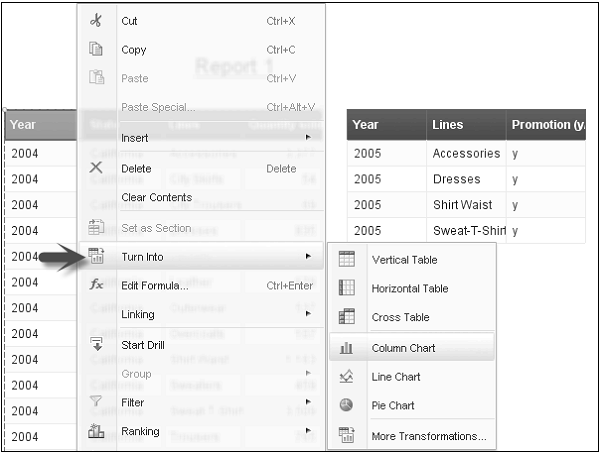
Task: Click the Copy icon in context menu
Action: click(96, 49)
